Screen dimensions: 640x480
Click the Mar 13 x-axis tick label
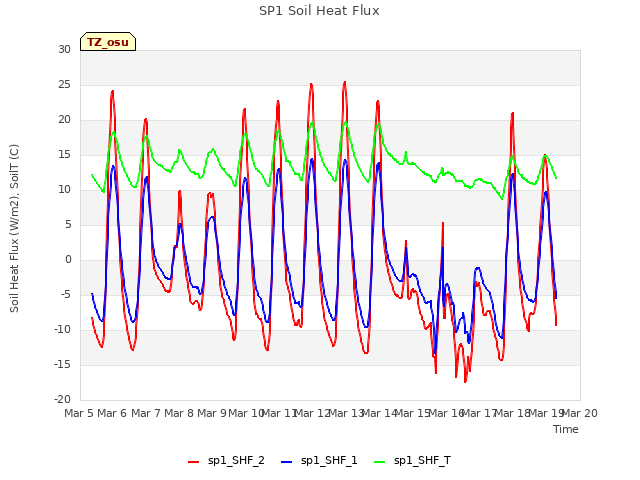tap(346, 413)
